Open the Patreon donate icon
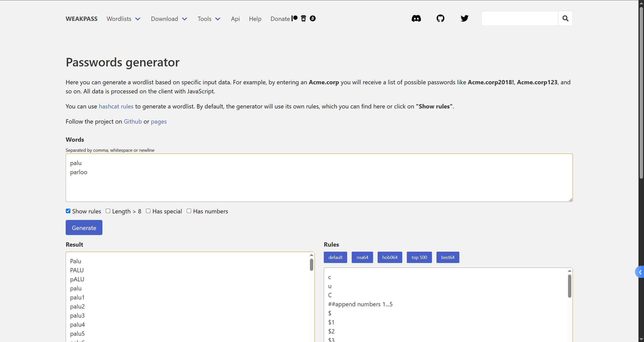644x342 pixels. [x=295, y=18]
